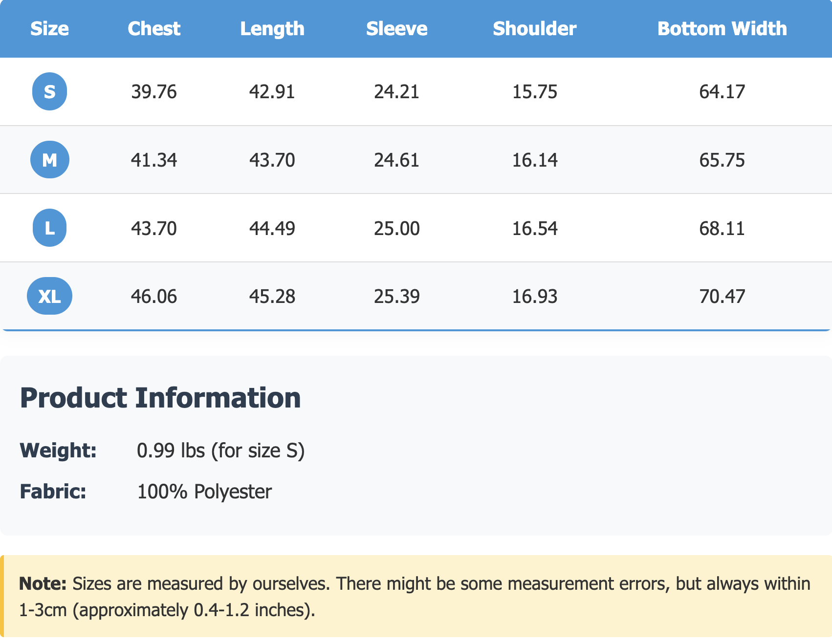Click the measurement error Note box
The width and height of the screenshot is (832, 644).
click(x=416, y=597)
